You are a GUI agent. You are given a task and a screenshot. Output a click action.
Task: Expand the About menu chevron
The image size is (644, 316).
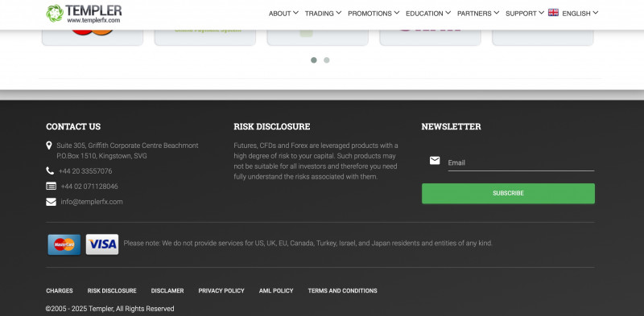click(x=295, y=13)
